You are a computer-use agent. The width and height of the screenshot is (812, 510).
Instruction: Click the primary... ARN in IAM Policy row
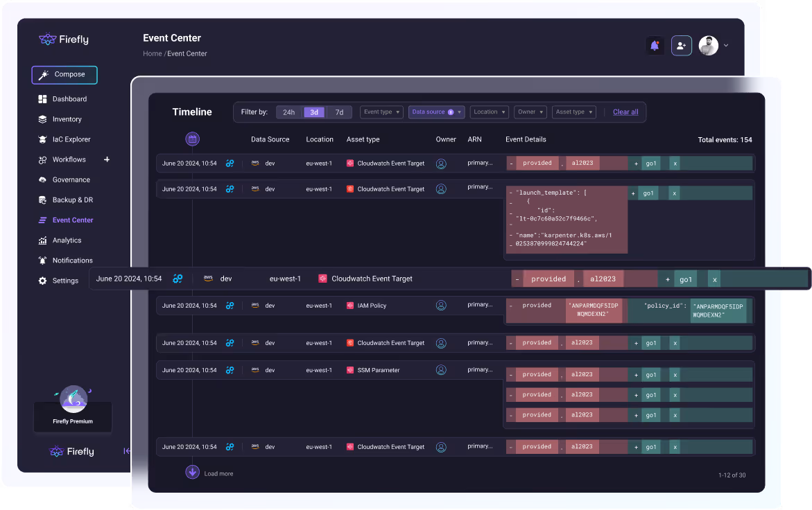(x=480, y=305)
